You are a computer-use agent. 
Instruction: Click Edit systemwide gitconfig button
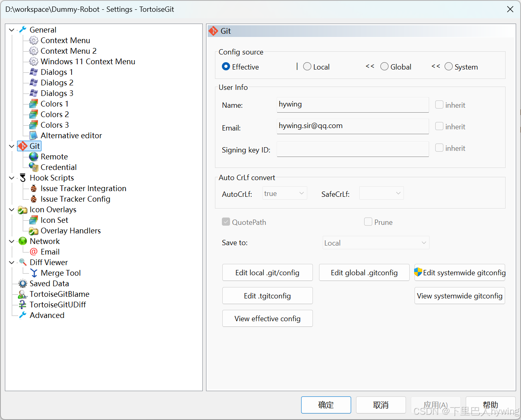click(460, 272)
